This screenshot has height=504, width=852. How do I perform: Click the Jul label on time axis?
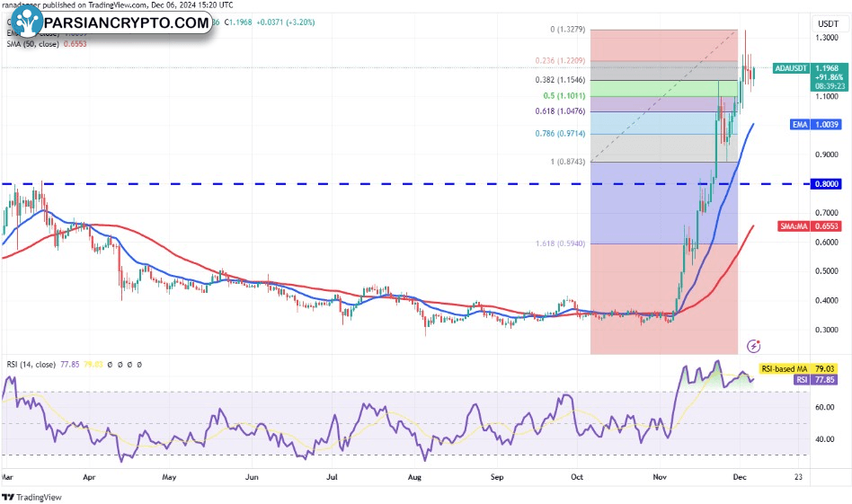[332, 477]
